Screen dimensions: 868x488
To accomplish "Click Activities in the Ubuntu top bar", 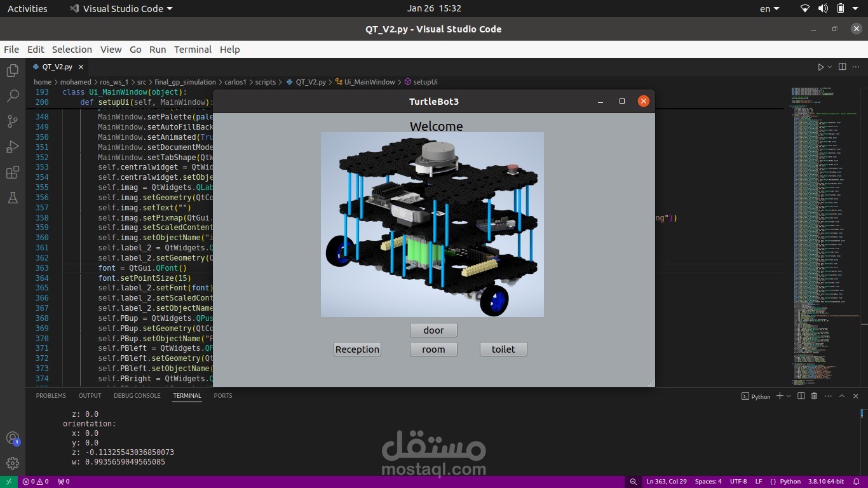I will pyautogui.click(x=27, y=9).
